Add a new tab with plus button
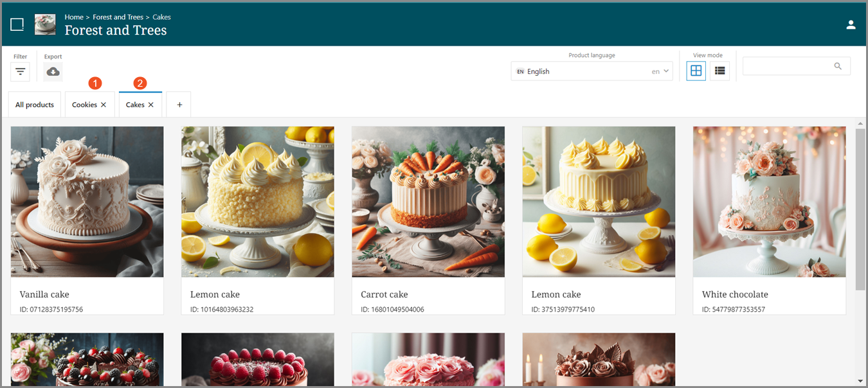 tap(179, 105)
